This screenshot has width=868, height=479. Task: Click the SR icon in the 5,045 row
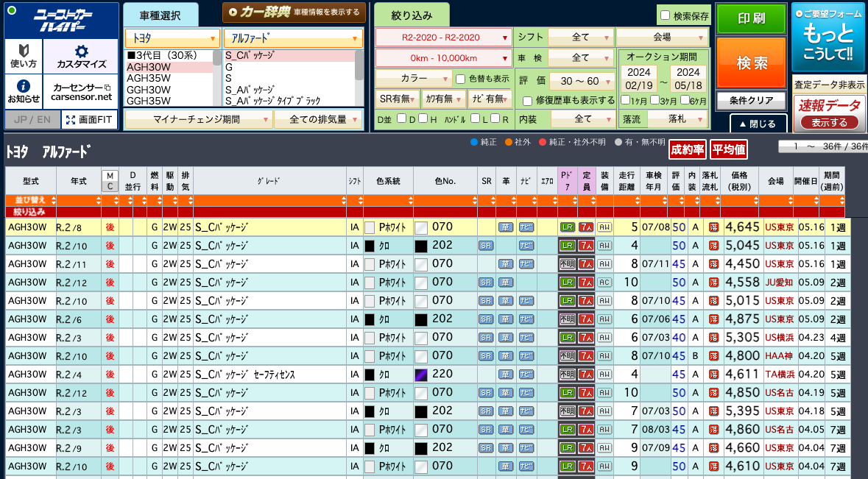click(486, 246)
